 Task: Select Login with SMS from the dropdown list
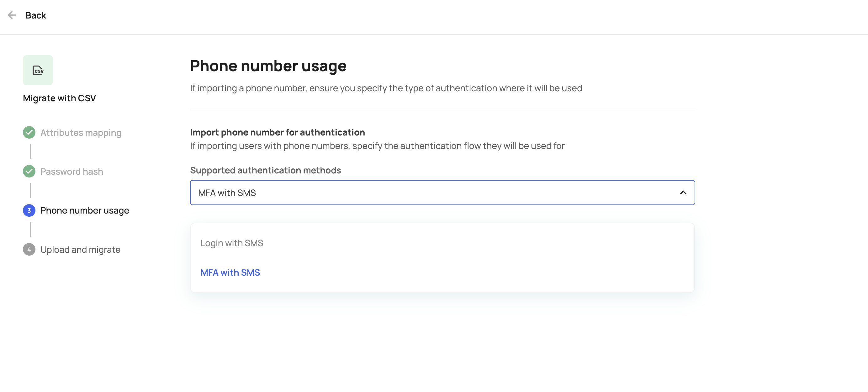click(x=232, y=243)
